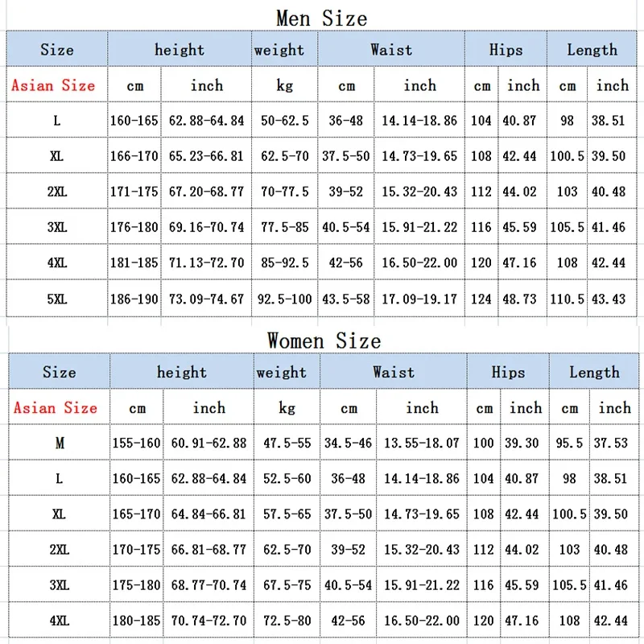This screenshot has width=644, height=644.
Task: Click the Women Size title
Action: click(x=324, y=341)
